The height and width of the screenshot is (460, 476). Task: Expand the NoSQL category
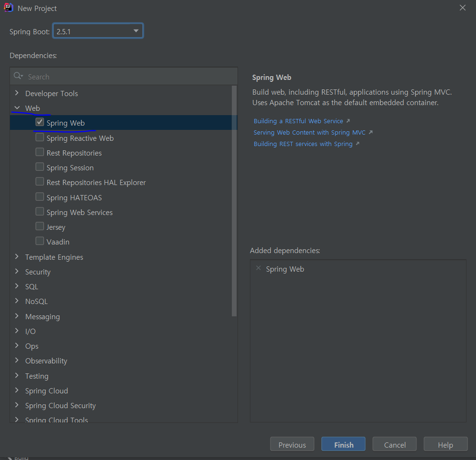pos(17,301)
